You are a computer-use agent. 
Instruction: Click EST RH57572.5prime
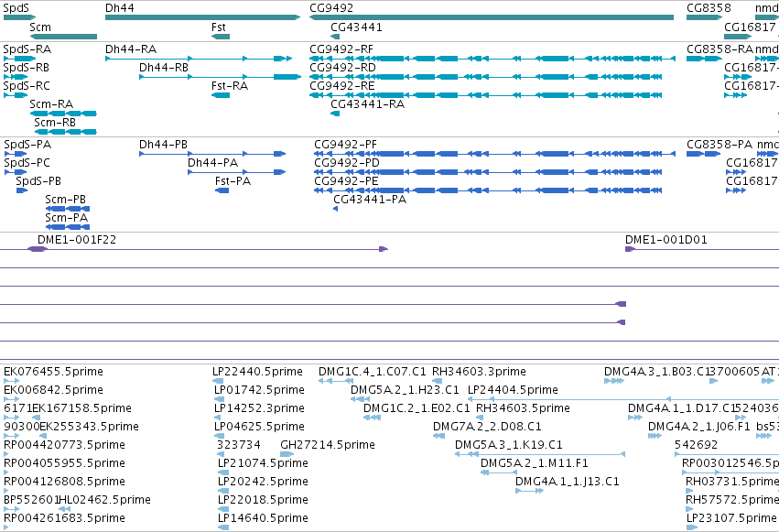(732, 500)
